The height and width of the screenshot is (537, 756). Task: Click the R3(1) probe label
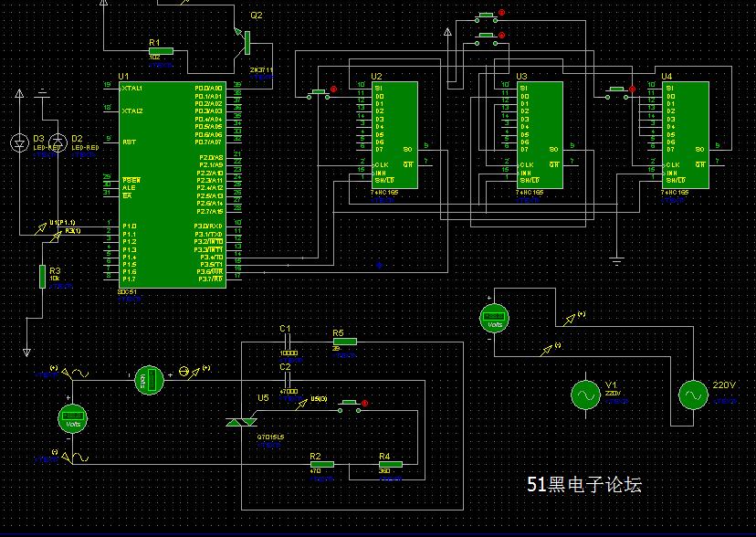(x=73, y=230)
